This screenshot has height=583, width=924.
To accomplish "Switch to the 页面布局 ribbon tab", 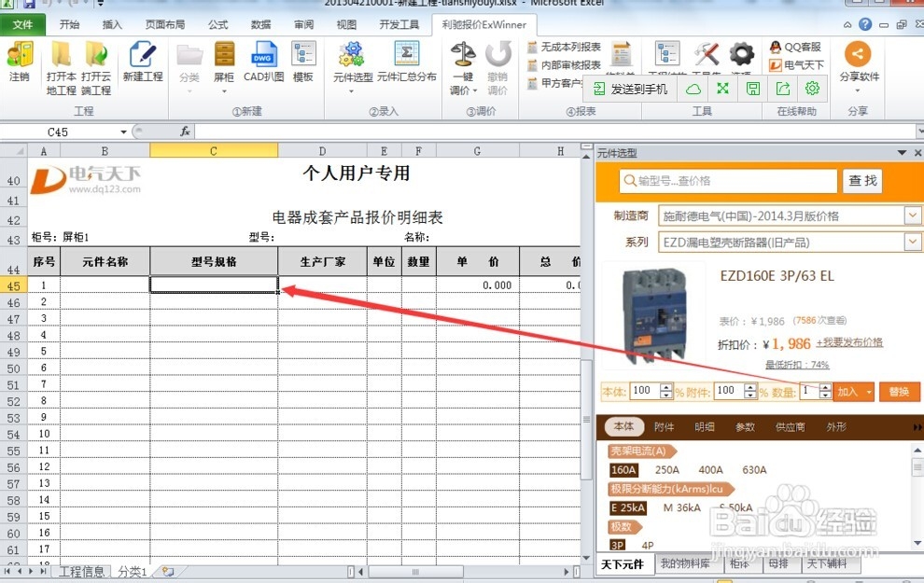I will tap(165, 24).
